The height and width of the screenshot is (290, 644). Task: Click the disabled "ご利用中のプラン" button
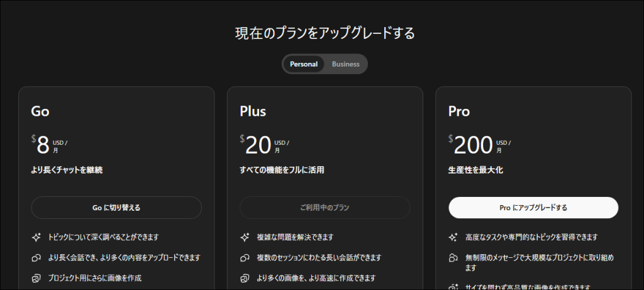(x=325, y=208)
